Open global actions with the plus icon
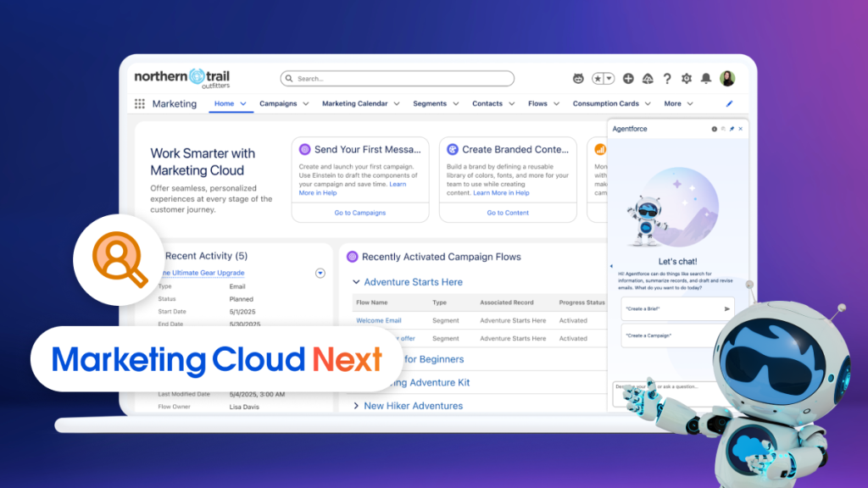868x488 pixels. tap(628, 78)
